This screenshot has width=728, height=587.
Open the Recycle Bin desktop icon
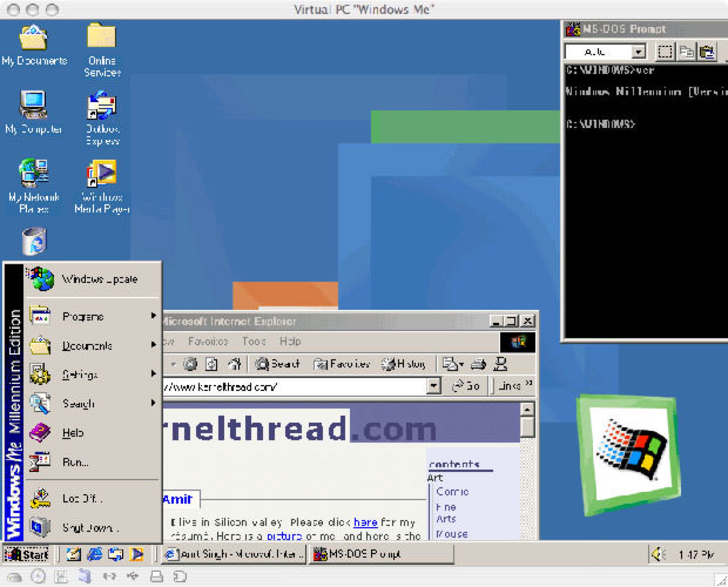34,241
